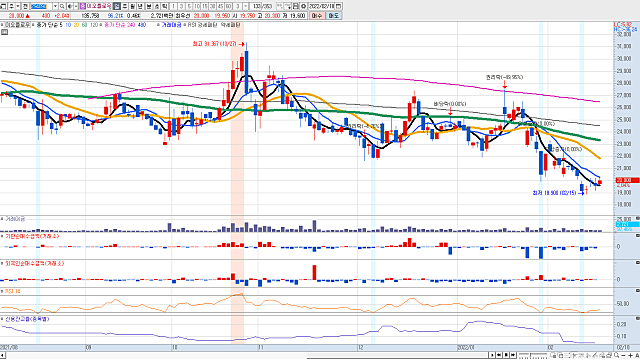Image resolution: width=640 pixels, height=360 pixels.
Task: Choose the 10 interval preset button
Action: point(197,7)
